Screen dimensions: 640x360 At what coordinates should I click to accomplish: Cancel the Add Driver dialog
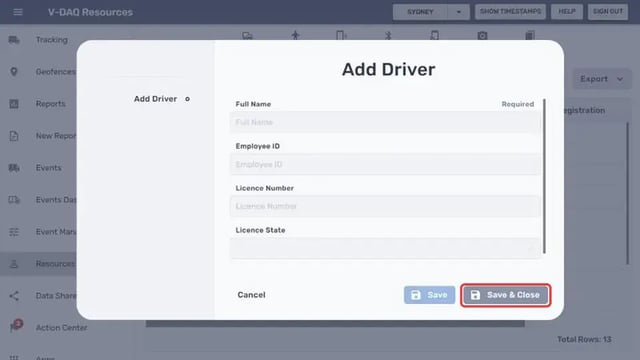[251, 295]
